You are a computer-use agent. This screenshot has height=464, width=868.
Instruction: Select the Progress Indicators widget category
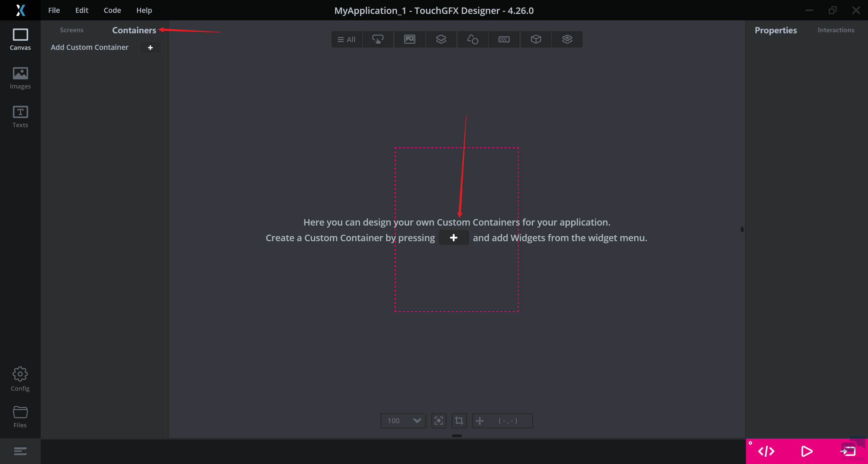point(504,39)
